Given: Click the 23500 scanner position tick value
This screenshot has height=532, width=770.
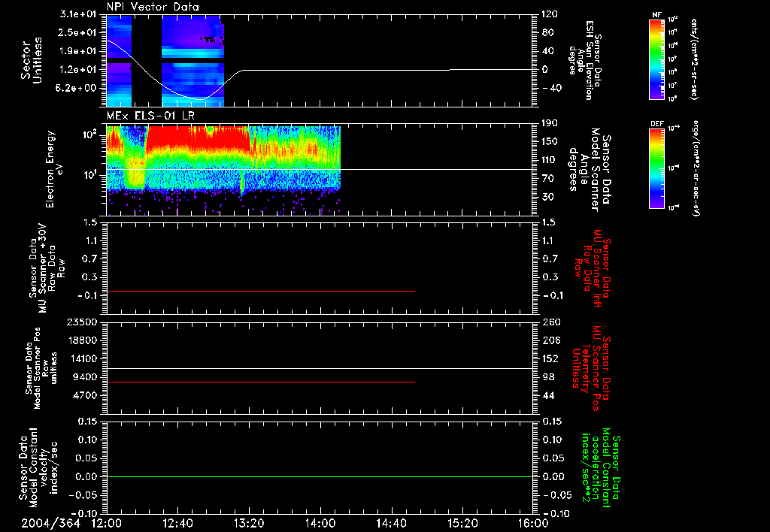Looking at the screenshot, I should pos(82,322).
